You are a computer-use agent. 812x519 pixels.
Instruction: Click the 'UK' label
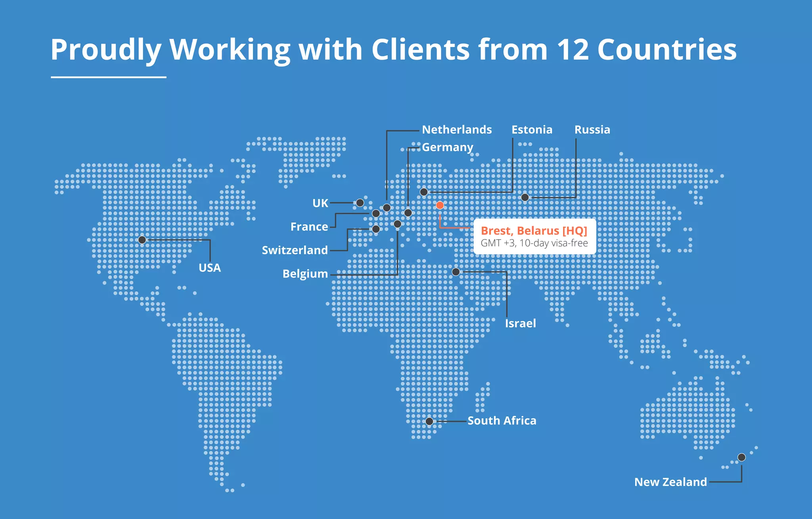[320, 203]
